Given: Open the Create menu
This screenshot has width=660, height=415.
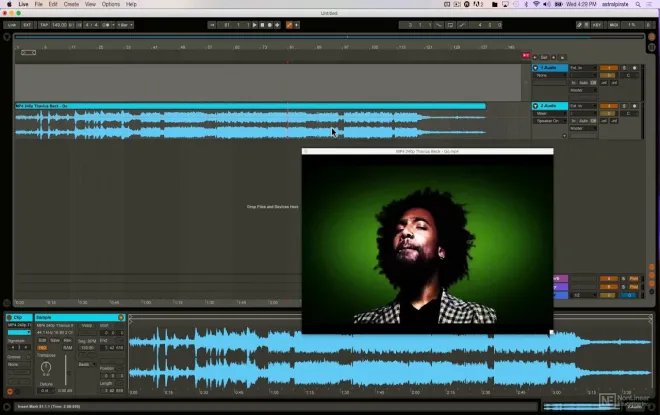Looking at the screenshot, I should (x=71, y=4).
